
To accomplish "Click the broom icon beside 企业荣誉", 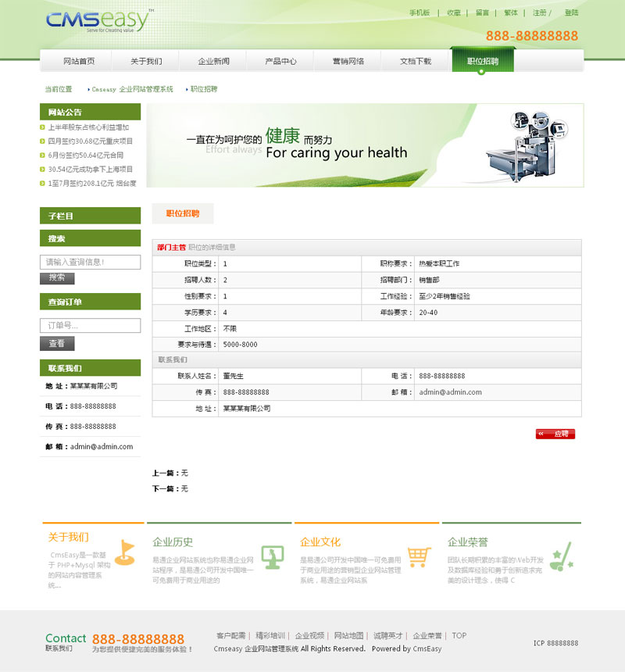I will click(562, 556).
